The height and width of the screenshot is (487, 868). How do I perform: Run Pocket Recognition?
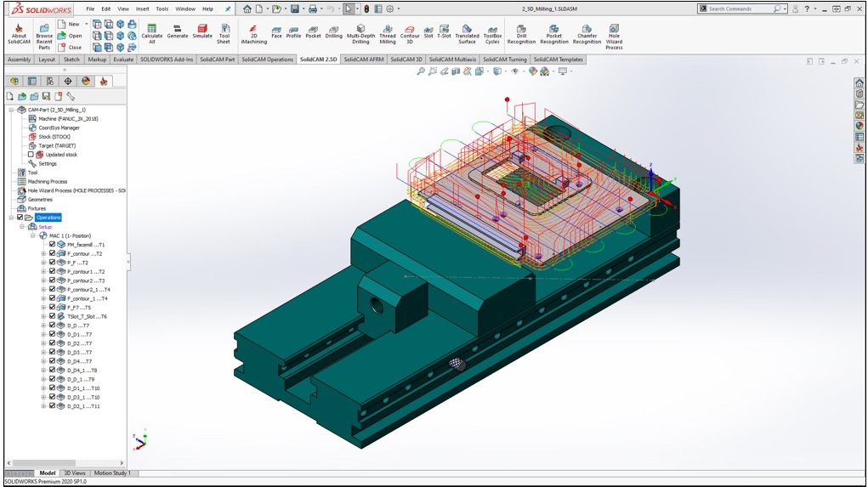tap(554, 34)
